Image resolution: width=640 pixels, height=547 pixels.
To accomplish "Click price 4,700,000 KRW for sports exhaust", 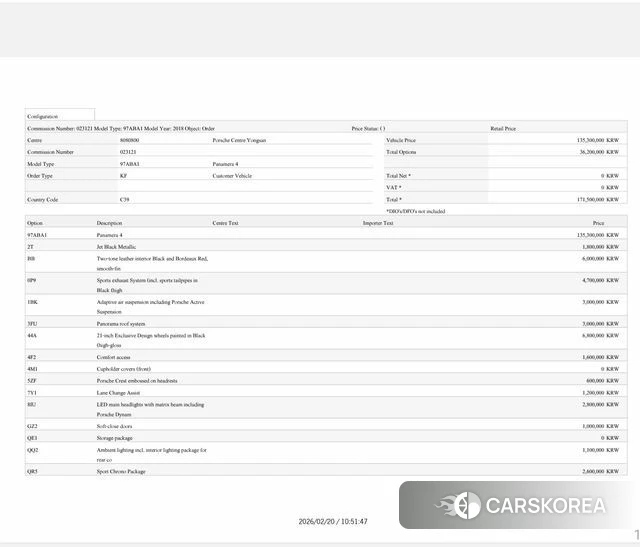I will pos(600,280).
